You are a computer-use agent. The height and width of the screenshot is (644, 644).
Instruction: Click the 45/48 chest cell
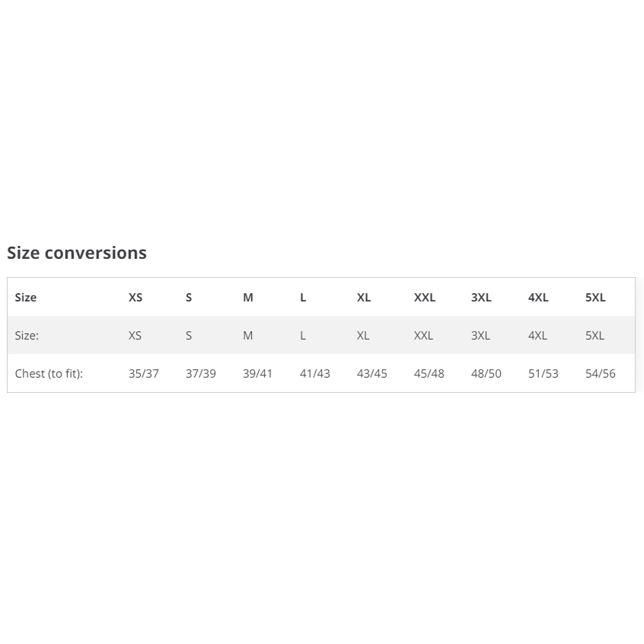429,373
